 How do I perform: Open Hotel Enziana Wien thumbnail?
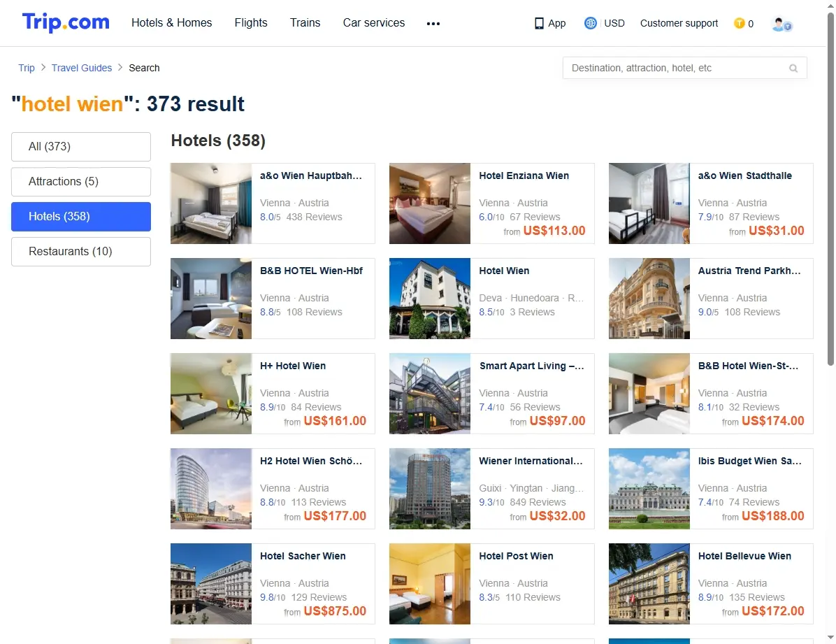pyautogui.click(x=430, y=203)
